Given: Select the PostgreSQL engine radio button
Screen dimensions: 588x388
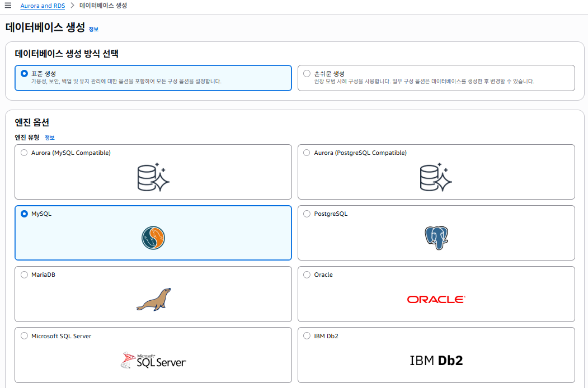Looking at the screenshot, I should [x=307, y=214].
